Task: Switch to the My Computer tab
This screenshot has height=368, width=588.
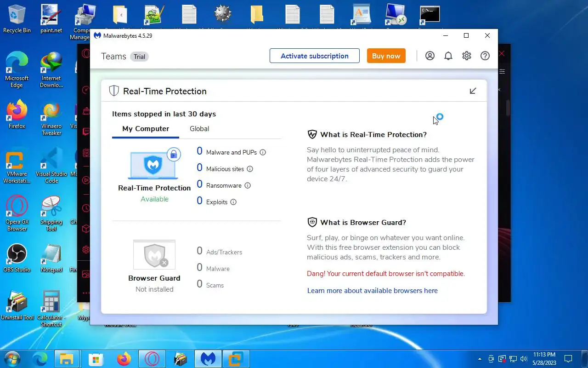Action: coord(146,129)
